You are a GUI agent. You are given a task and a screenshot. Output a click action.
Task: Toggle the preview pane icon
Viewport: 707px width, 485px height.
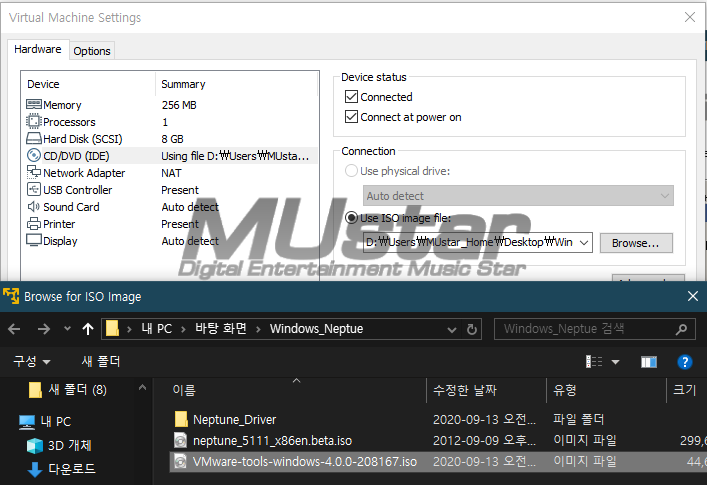[649, 362]
